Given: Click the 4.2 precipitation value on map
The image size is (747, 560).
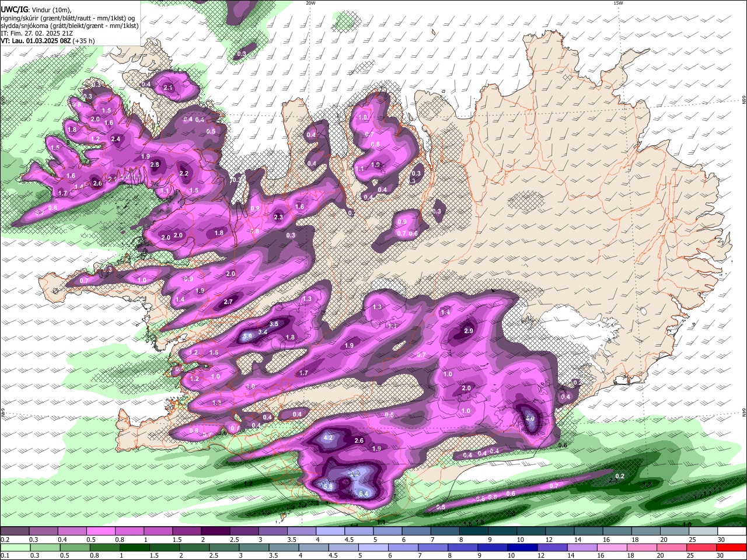Looking at the screenshot, I should pyautogui.click(x=327, y=437).
